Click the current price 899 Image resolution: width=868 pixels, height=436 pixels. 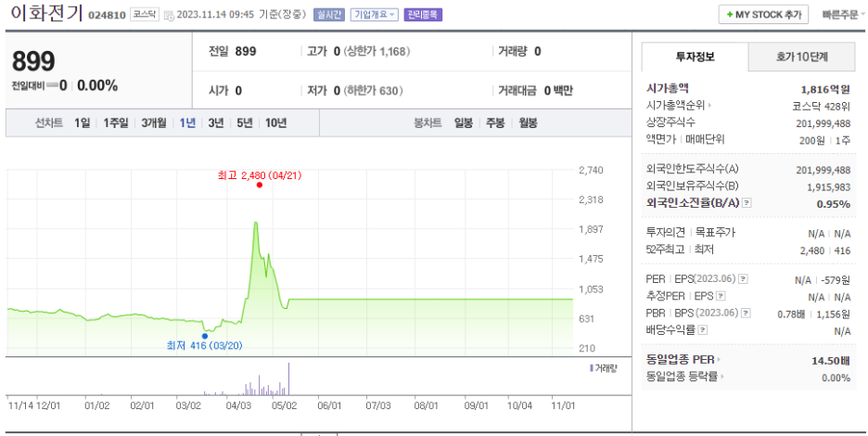pyautogui.click(x=33, y=61)
